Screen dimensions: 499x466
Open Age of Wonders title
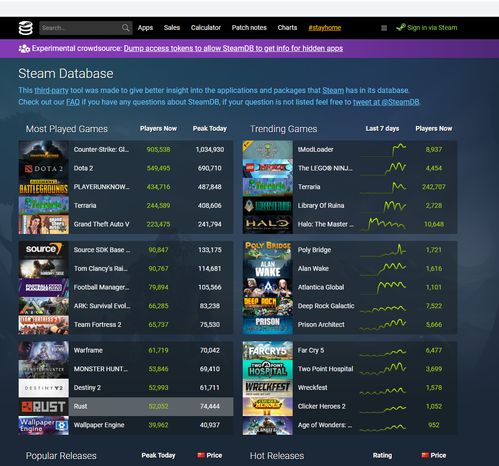325,425
